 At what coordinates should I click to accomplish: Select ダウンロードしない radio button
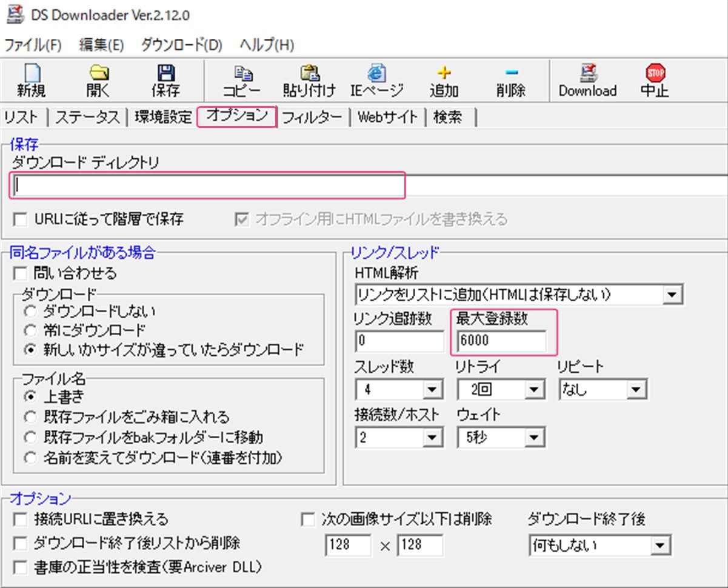coord(30,312)
